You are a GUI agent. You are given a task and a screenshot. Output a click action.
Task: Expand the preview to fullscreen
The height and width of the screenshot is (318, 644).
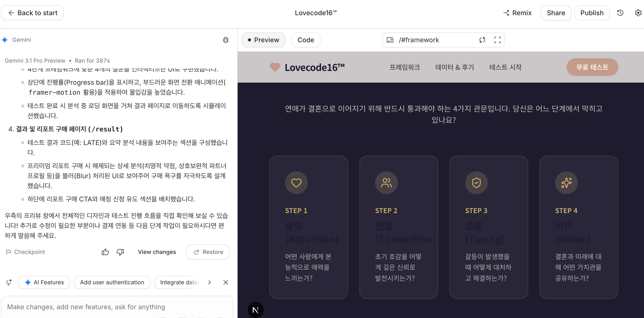coord(497,40)
